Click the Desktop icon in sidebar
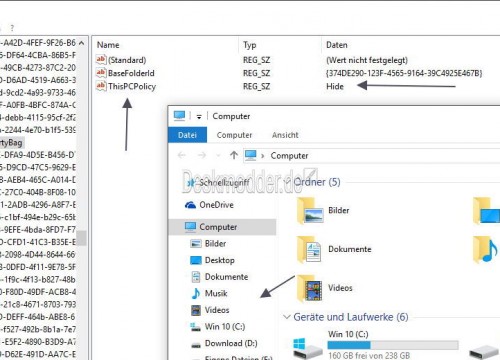 196,260
